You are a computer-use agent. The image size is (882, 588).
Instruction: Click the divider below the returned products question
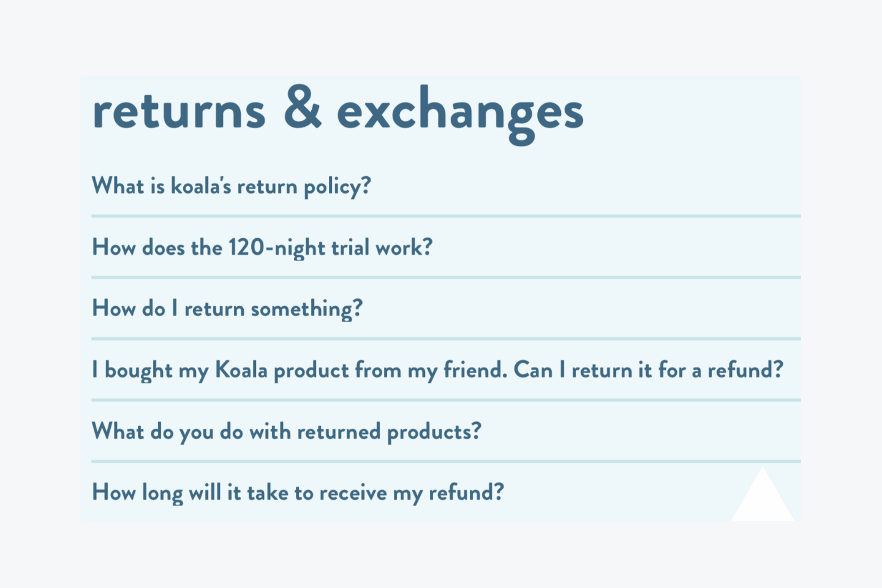[446, 461]
